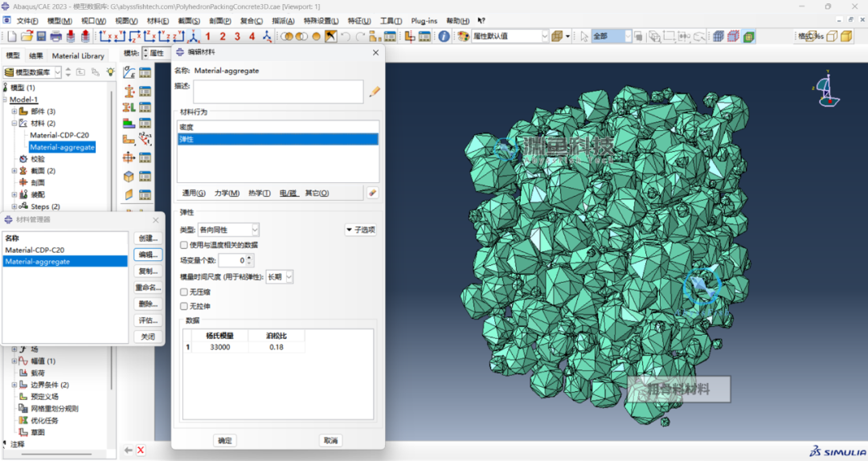
Task: Click the pencil edit icon beside description
Action: (x=375, y=92)
